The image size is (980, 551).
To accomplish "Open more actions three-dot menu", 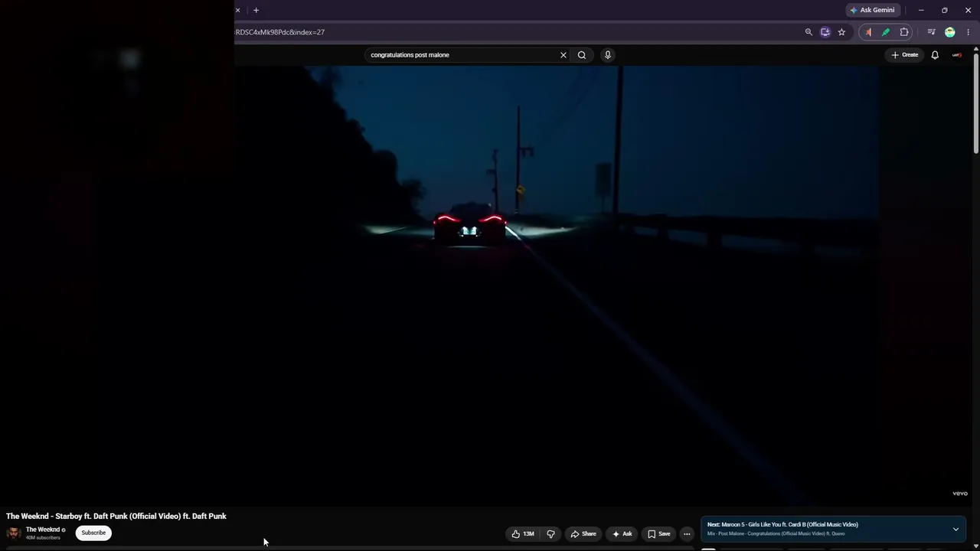I will (x=687, y=534).
